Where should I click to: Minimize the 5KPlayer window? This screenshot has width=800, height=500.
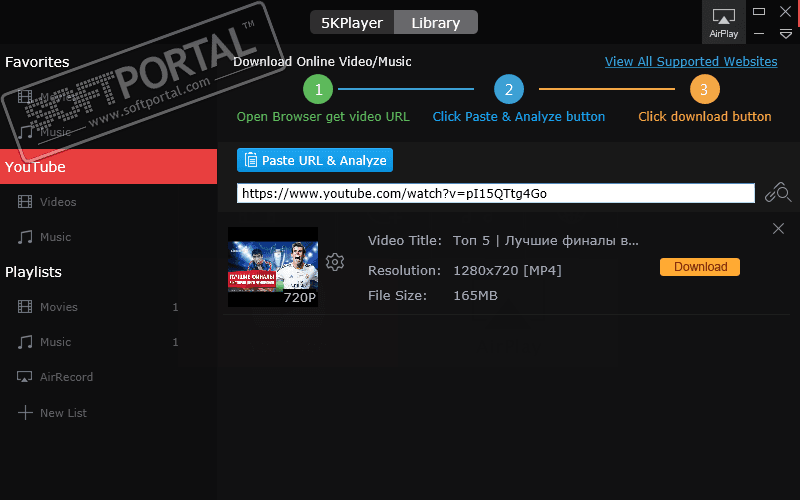pyautogui.click(x=759, y=34)
